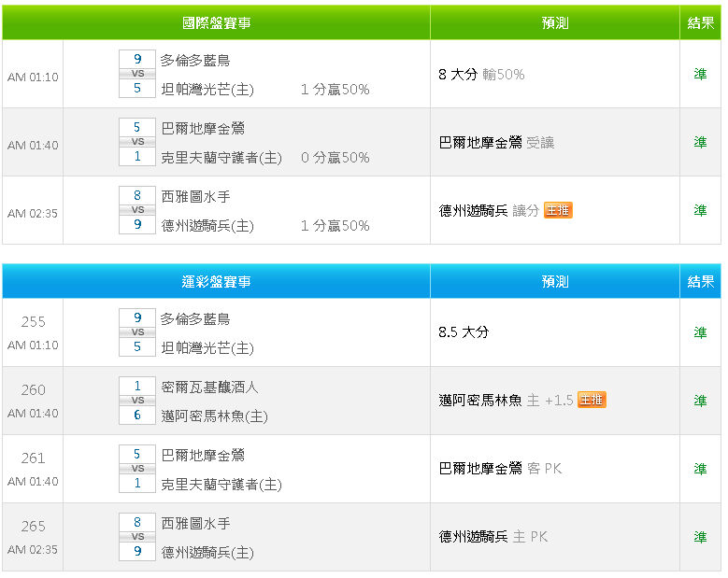The image size is (728, 578).
Task: Select 巴爾地摩金鶯 team name in 國際盤 table
Action: [x=203, y=129]
